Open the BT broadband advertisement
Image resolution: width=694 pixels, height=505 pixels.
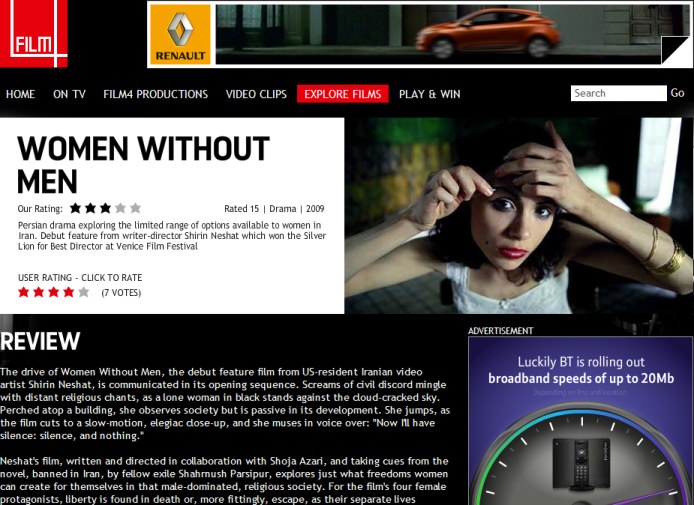click(x=580, y=421)
